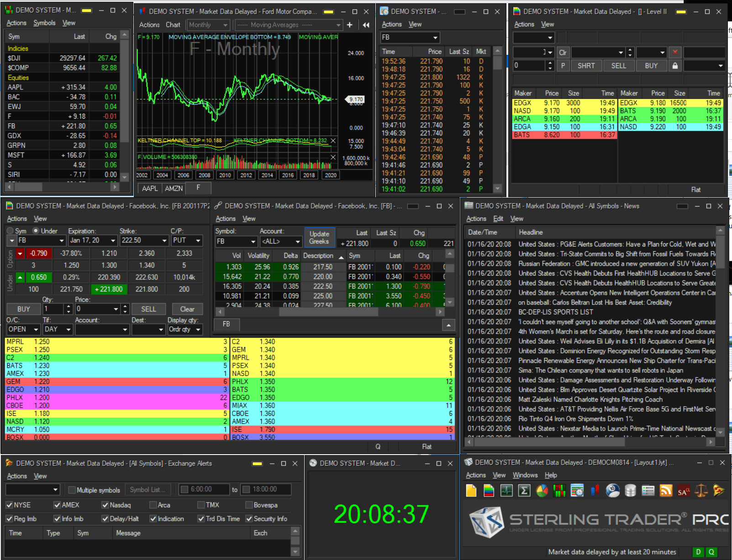Uncheck the NYSE exchange checkbox

(9, 505)
